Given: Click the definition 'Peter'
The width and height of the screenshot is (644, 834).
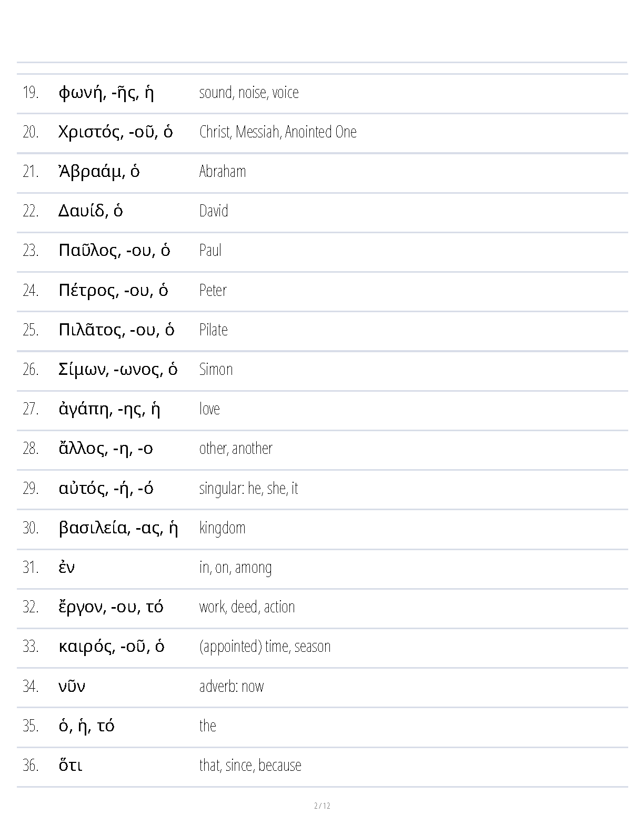Looking at the screenshot, I should click(213, 290).
